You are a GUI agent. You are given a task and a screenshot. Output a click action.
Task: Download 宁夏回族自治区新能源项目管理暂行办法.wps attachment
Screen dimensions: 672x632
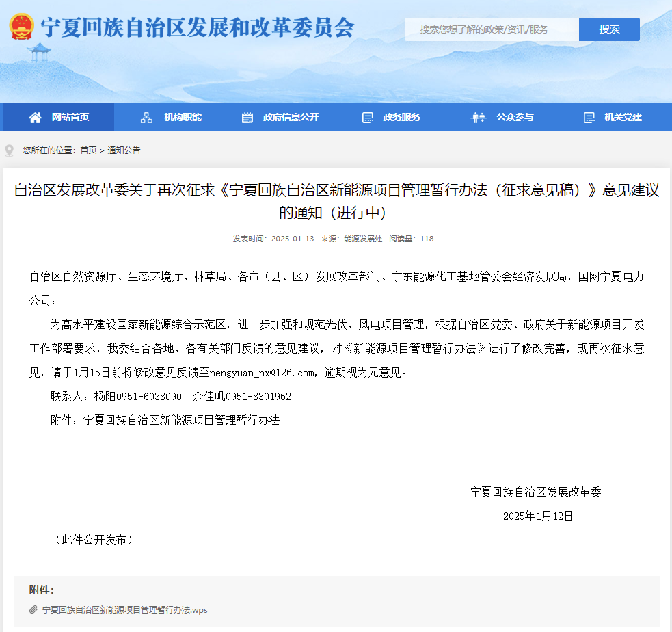click(124, 609)
